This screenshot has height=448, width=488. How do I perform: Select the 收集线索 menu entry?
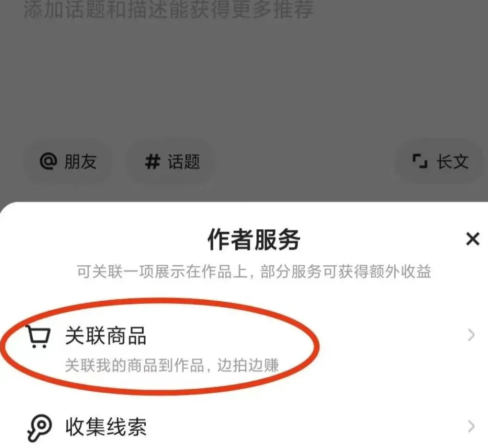244,427
